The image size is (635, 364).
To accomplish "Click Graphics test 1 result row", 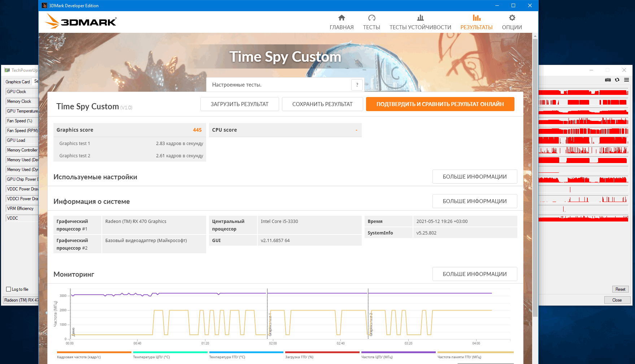I will 130,143.
